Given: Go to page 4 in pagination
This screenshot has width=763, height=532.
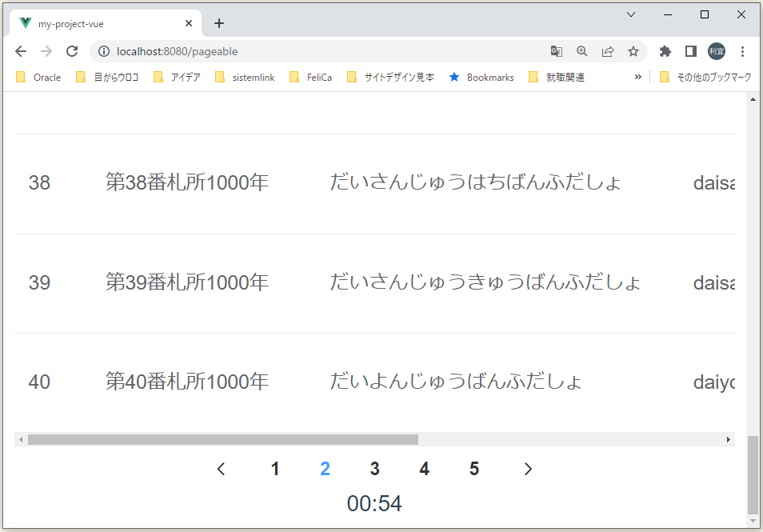Looking at the screenshot, I should [424, 469].
